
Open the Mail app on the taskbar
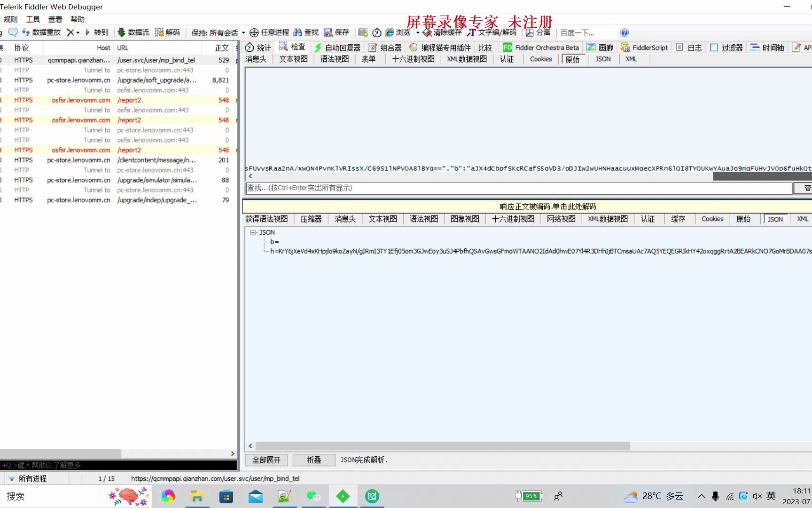tap(255, 496)
